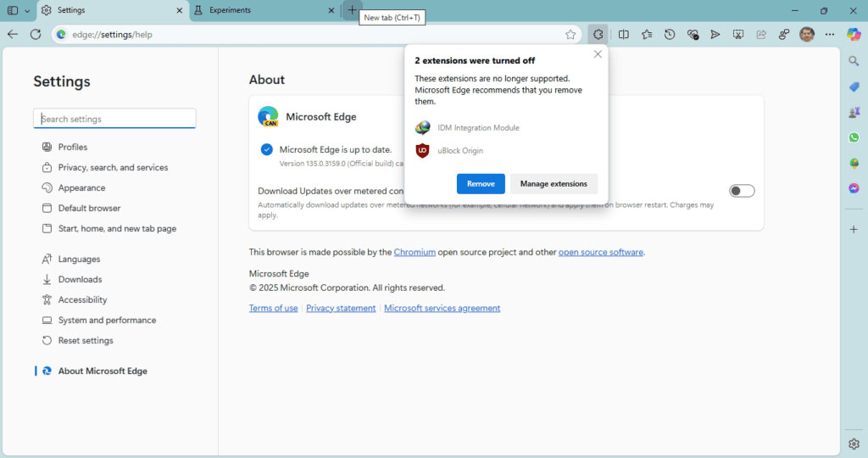The height and width of the screenshot is (458, 868).
Task: Open the profile avatar menu
Action: coord(807,35)
